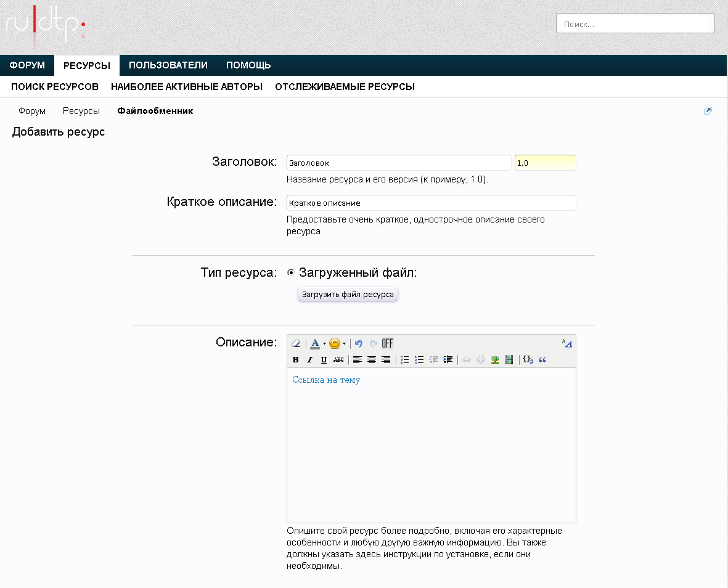
Task: Open the ФОРУМ tab
Action: [x=27, y=65]
